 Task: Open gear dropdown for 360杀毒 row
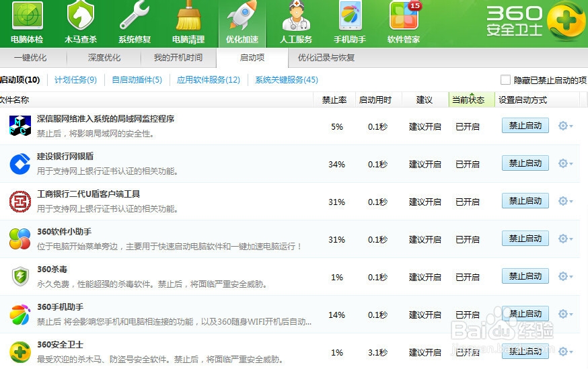pyautogui.click(x=565, y=276)
